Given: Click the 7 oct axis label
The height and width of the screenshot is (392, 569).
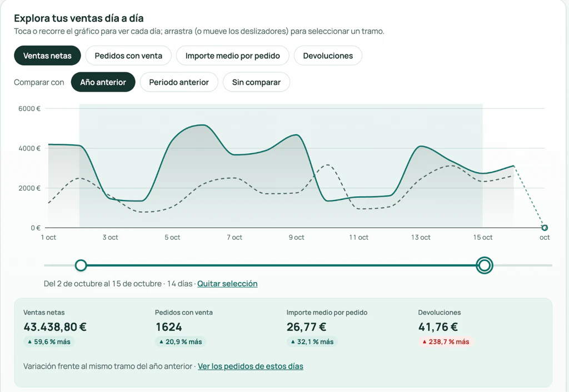Looking at the screenshot, I should 234,237.
